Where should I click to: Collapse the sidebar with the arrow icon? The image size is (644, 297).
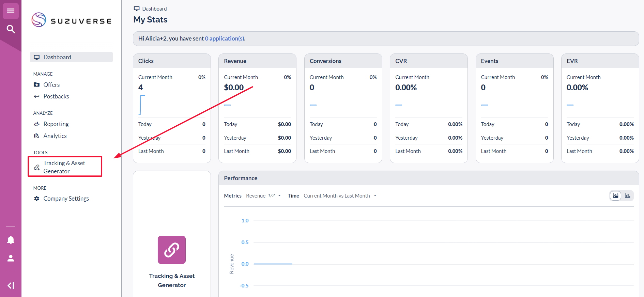pos(11,285)
